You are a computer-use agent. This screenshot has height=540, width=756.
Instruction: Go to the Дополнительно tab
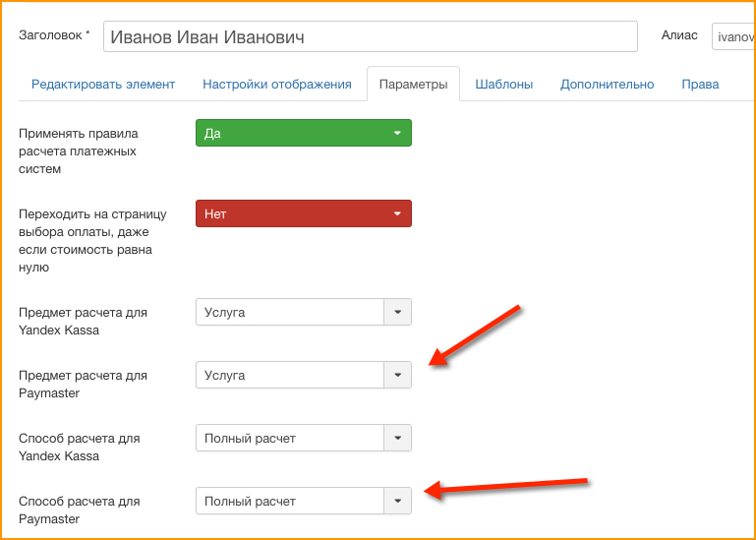tap(607, 85)
